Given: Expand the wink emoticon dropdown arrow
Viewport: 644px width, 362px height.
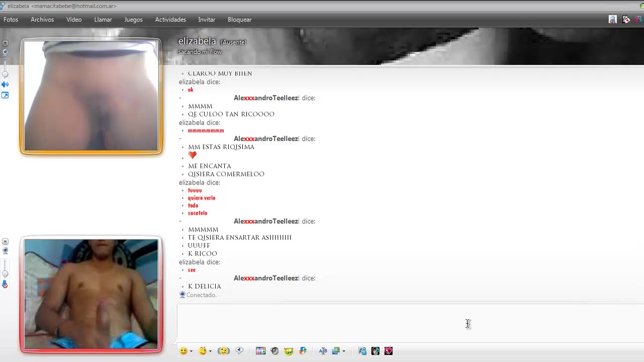Looking at the screenshot, I should (x=210, y=351).
